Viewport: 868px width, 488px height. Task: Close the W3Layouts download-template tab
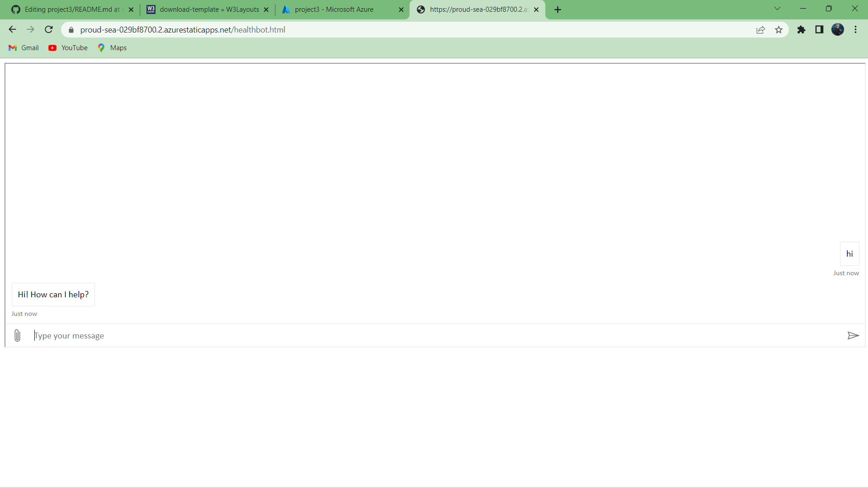[266, 9]
